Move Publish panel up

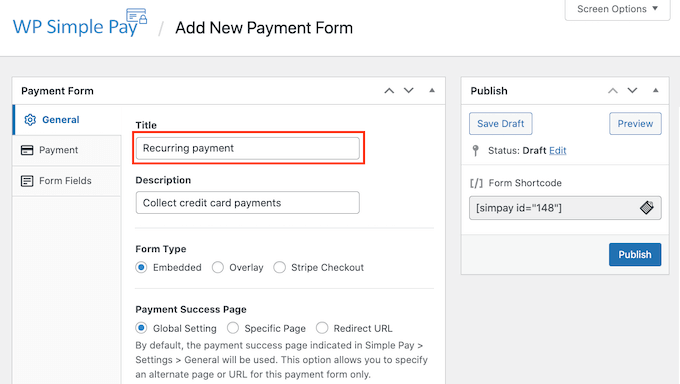[x=613, y=91]
